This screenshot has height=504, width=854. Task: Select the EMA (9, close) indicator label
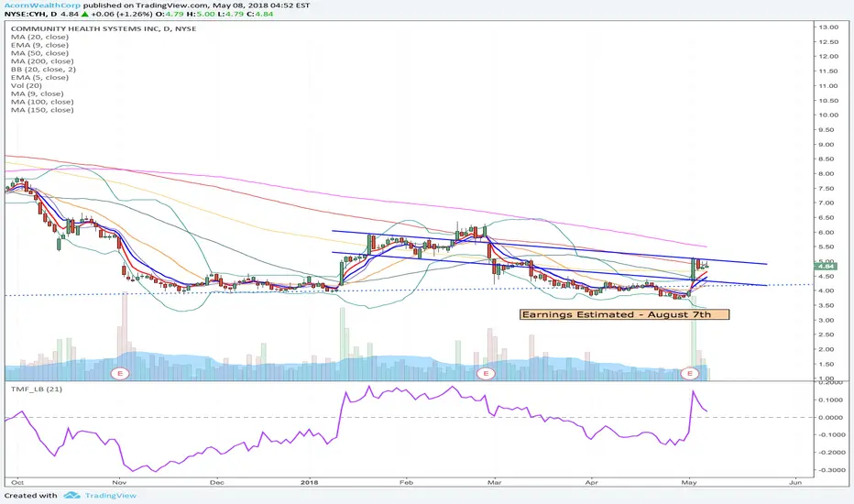click(39, 45)
